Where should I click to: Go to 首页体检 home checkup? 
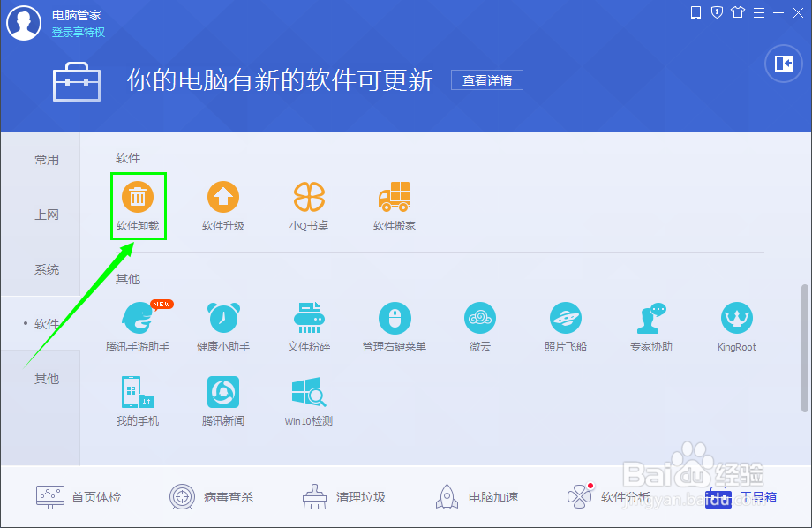(x=79, y=497)
